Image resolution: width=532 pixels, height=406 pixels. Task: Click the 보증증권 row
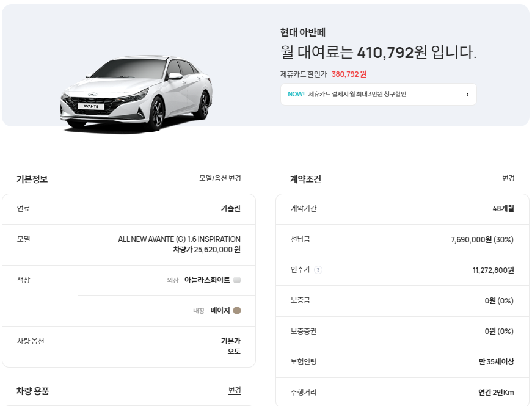coord(399,332)
